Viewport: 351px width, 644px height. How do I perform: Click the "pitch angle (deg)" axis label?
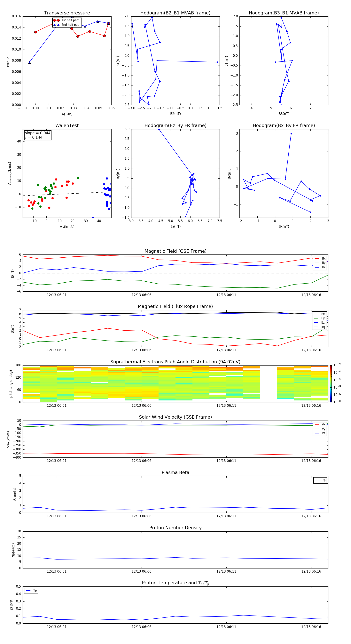point(11,384)
